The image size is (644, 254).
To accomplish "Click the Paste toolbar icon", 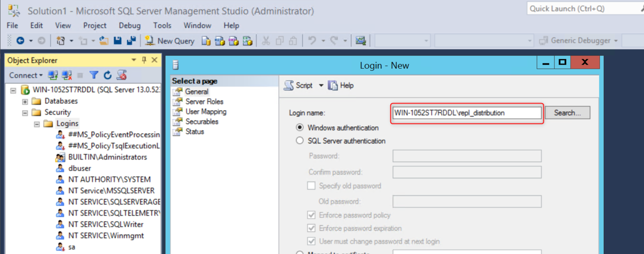I will 293,40.
